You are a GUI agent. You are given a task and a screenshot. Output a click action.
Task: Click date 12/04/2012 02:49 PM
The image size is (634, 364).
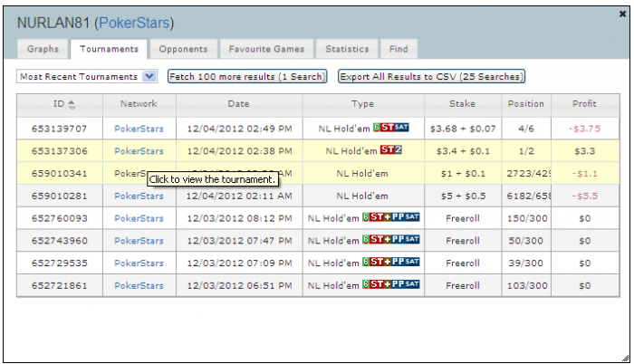click(239, 129)
